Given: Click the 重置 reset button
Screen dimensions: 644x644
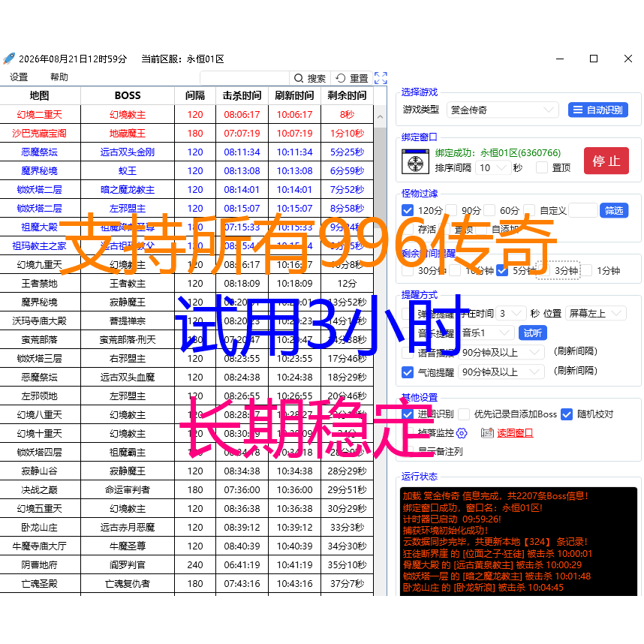Looking at the screenshot, I should coord(352,78).
